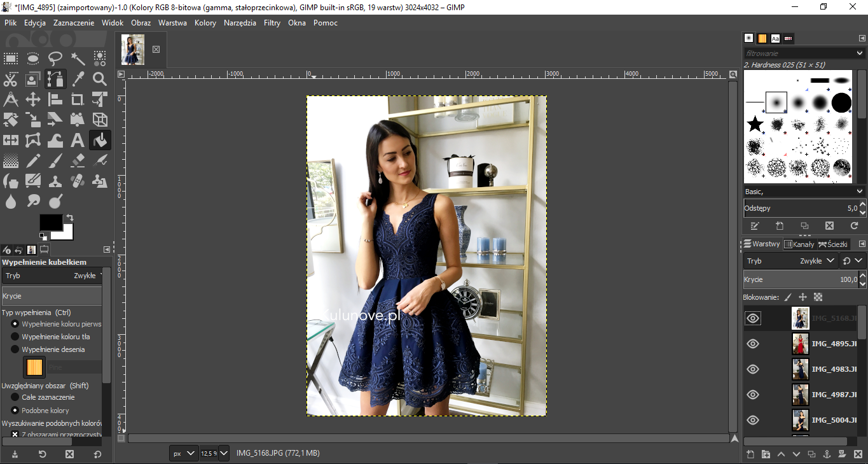Select the Free Select lasso tool
The height and width of the screenshot is (464, 868).
[55, 59]
